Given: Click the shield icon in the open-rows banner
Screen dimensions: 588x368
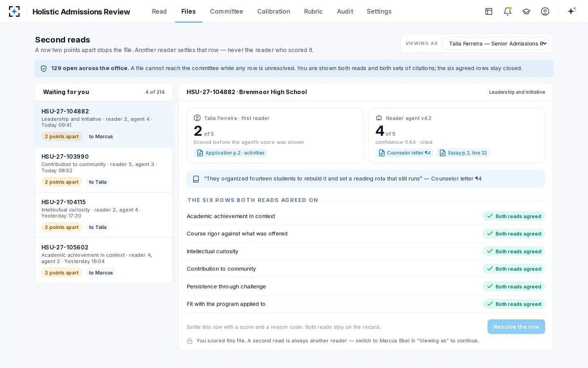Looking at the screenshot, I should point(44,69).
